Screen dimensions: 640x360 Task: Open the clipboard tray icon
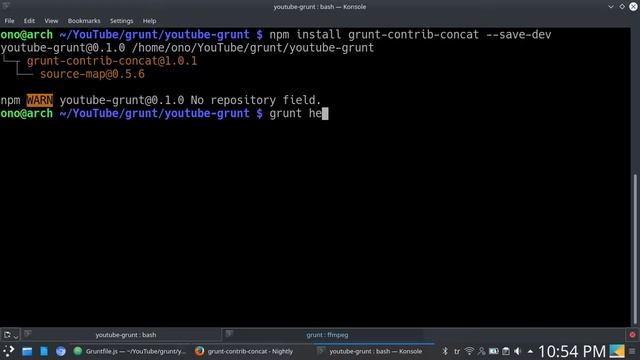[506, 351]
